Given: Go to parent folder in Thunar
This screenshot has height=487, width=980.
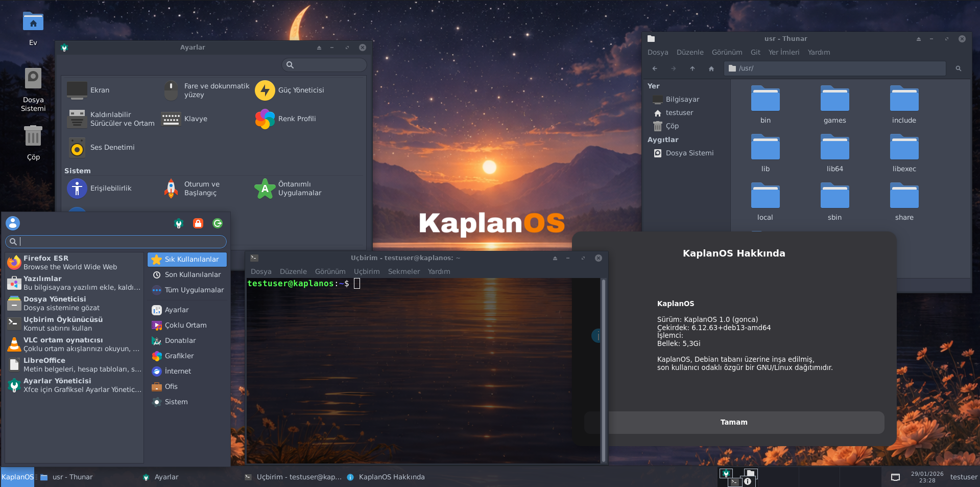Looking at the screenshot, I should [692, 68].
